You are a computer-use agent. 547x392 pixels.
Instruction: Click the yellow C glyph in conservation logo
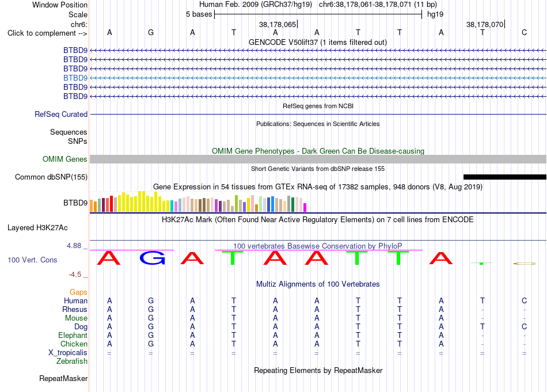525,264
